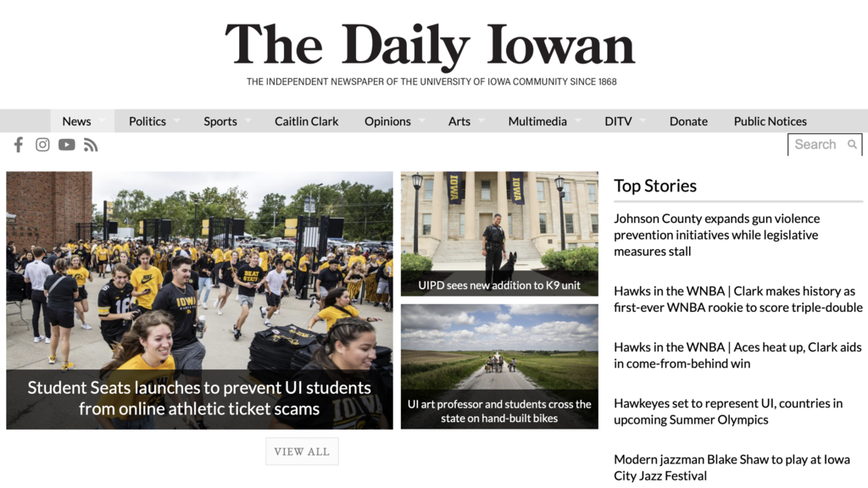Click 'UIPD sees new addition to K9 unit' caption
Screen dimensions: 868x488
click(x=499, y=286)
